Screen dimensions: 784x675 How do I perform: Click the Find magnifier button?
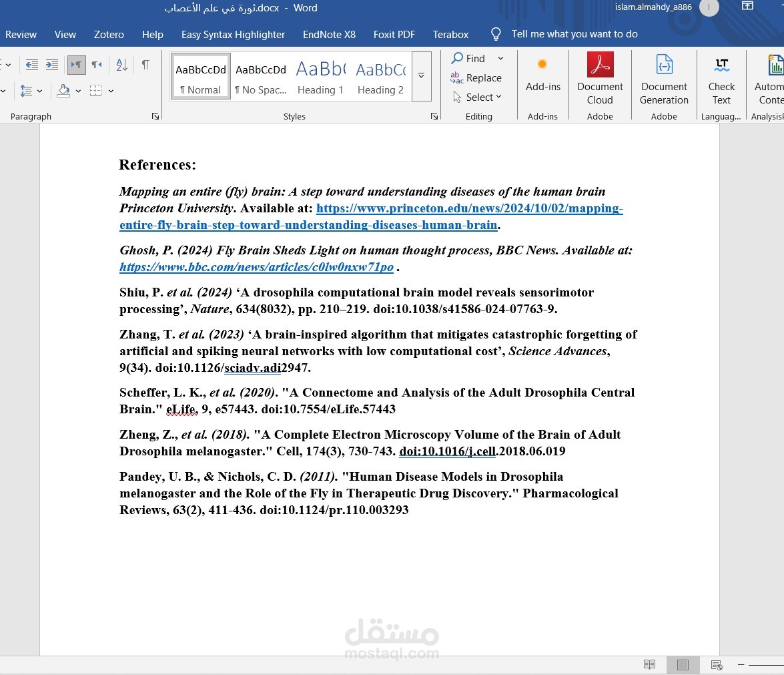click(x=468, y=59)
